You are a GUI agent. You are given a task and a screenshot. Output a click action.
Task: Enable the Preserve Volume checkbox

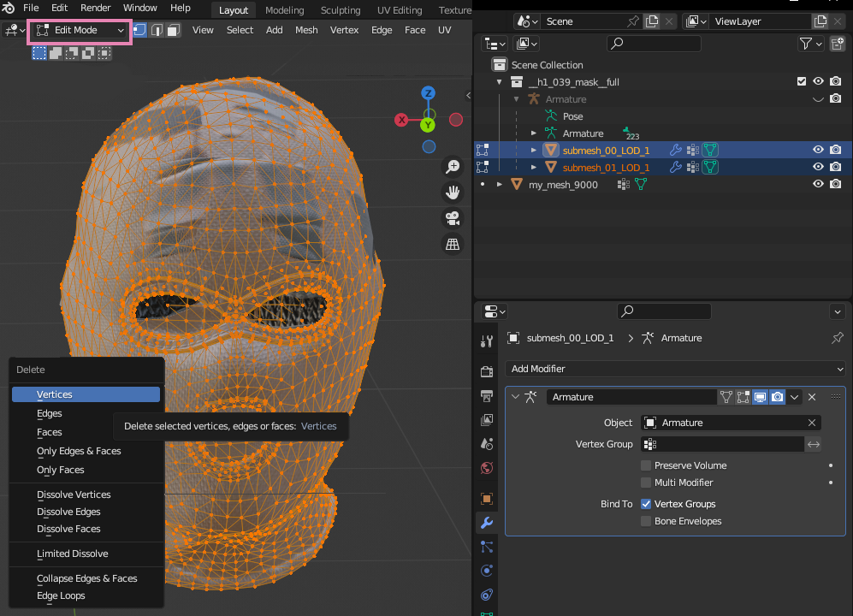click(646, 465)
